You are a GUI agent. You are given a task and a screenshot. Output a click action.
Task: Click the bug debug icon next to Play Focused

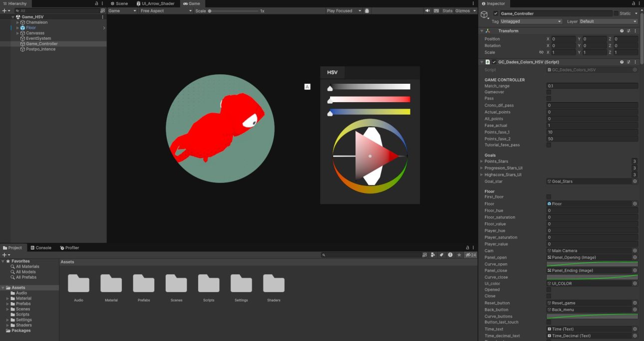point(367,10)
